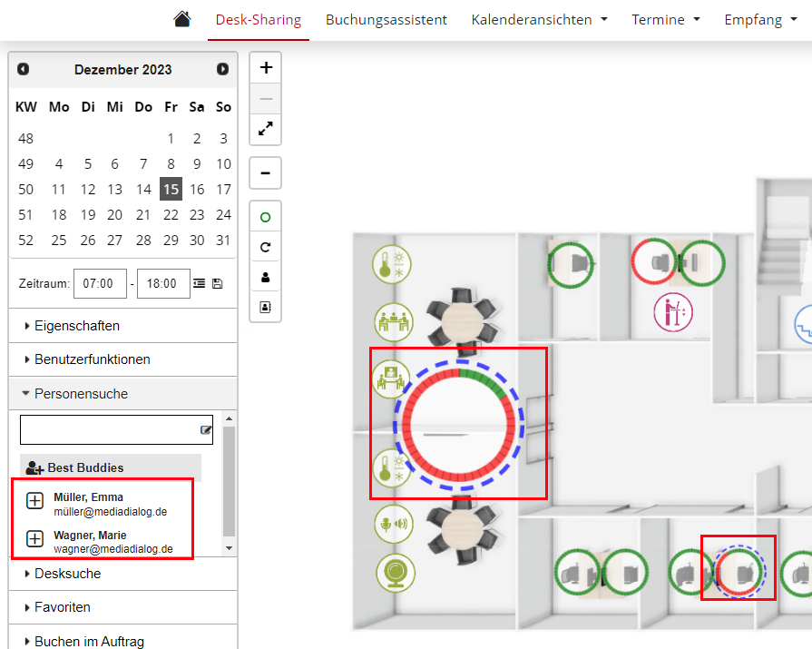
Task: Select December 22 in the calendar
Action: (171, 214)
